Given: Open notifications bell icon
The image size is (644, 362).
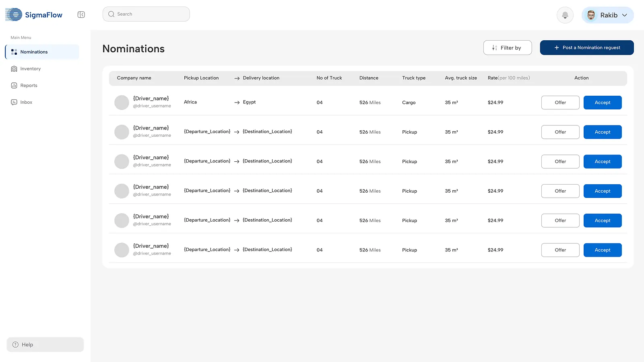Looking at the screenshot, I should pos(565,15).
